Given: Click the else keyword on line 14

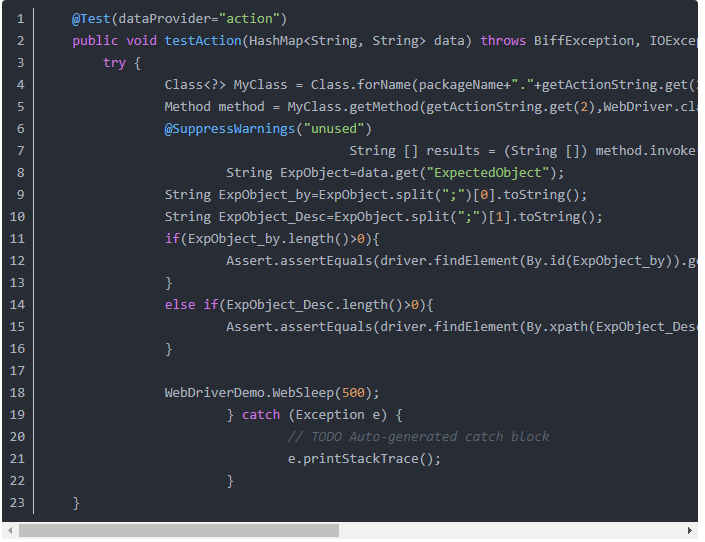Looking at the screenshot, I should click(x=180, y=305).
